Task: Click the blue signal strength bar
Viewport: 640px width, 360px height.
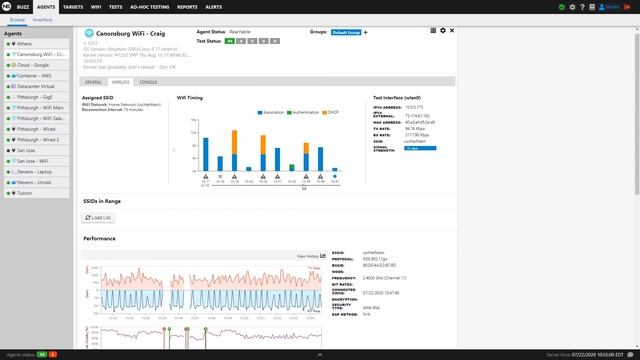Action: (420, 148)
